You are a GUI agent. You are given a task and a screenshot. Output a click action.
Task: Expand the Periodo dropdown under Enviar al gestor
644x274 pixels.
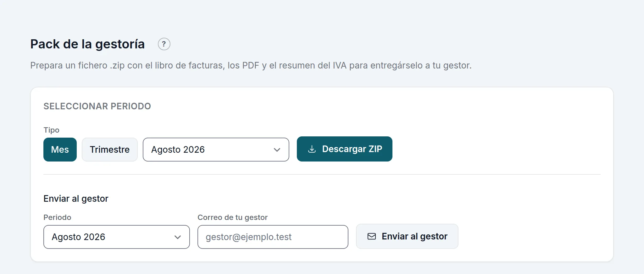pyautogui.click(x=117, y=237)
